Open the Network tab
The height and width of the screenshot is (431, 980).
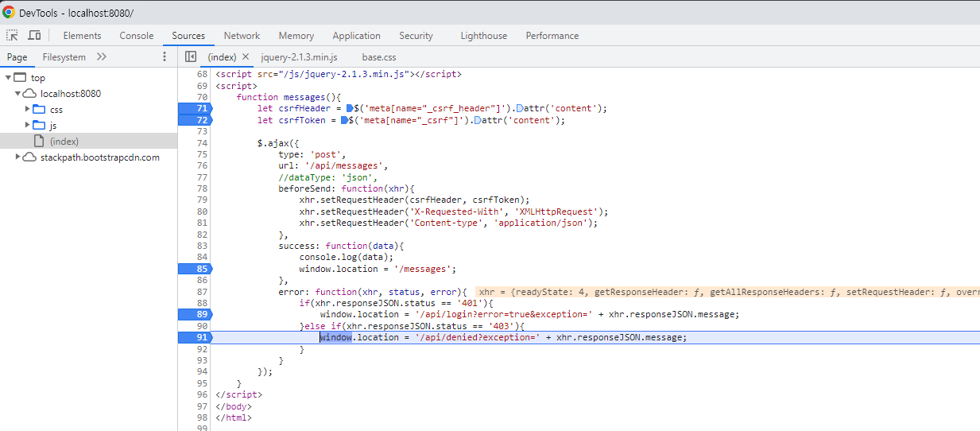coord(242,36)
